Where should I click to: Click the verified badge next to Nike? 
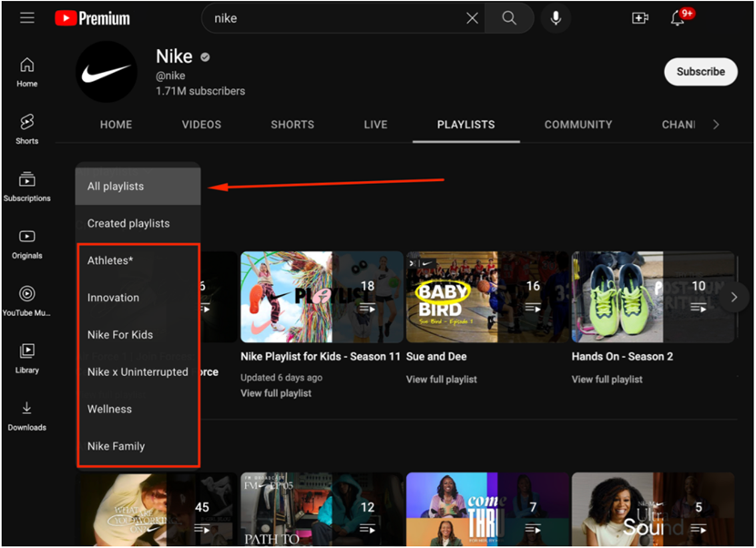click(205, 57)
